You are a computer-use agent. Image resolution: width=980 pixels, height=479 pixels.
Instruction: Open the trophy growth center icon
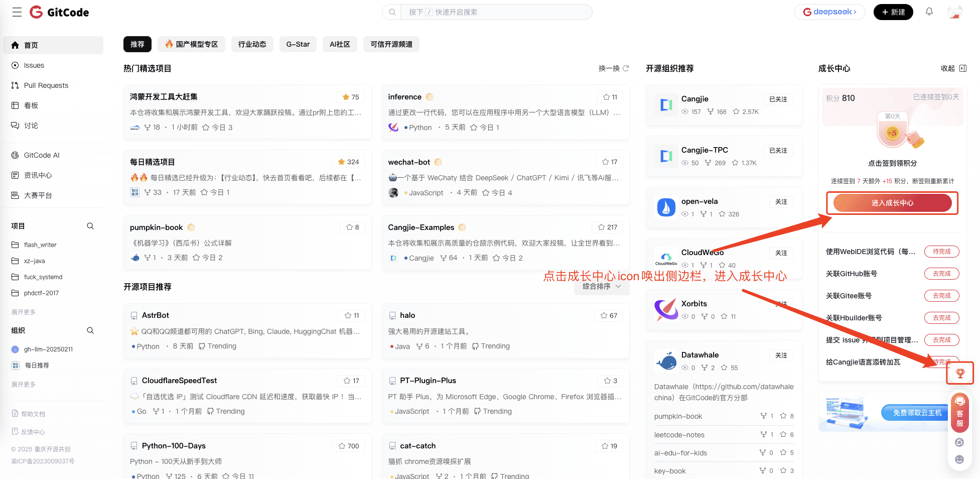point(959,373)
